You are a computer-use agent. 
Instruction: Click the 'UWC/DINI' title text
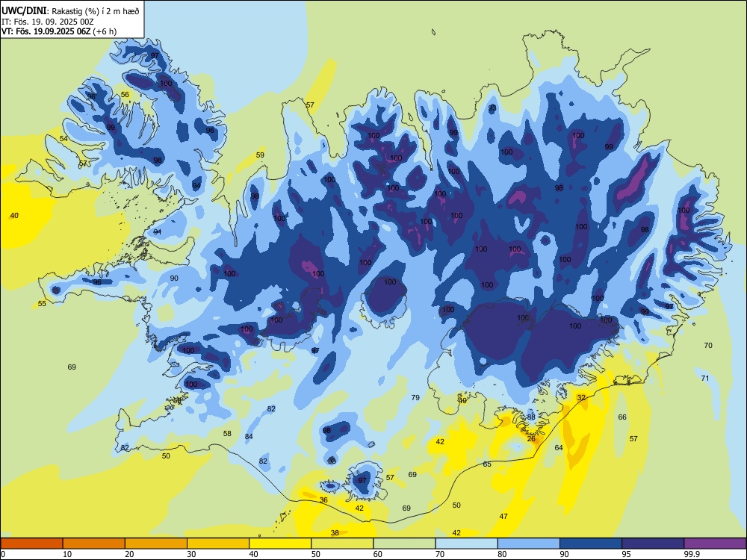tap(24, 10)
